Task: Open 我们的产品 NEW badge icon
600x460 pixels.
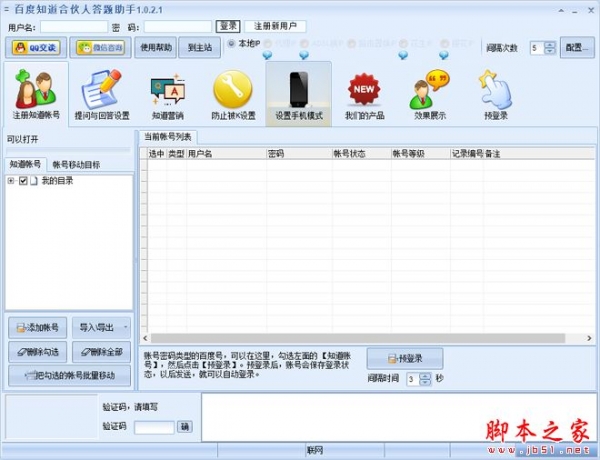Action: [x=364, y=94]
